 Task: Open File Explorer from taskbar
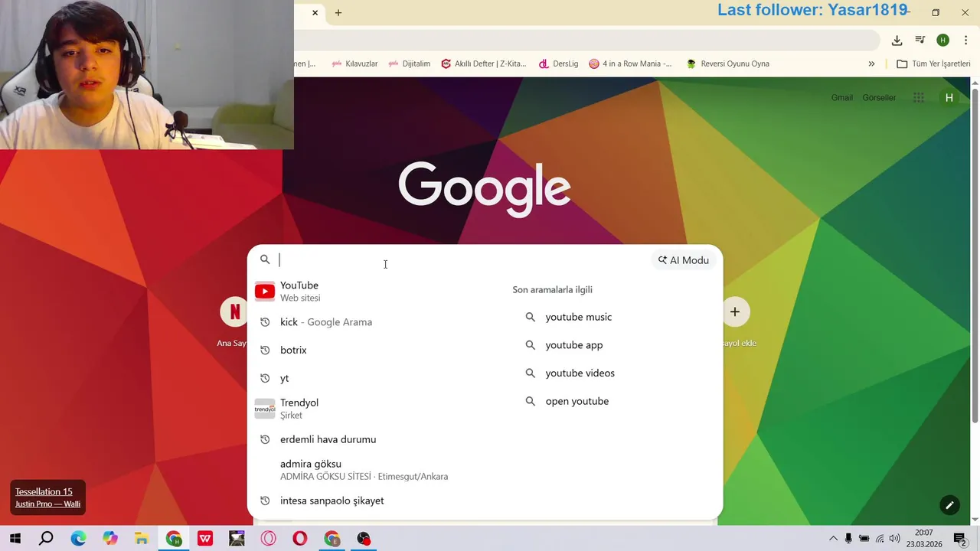[142, 539]
